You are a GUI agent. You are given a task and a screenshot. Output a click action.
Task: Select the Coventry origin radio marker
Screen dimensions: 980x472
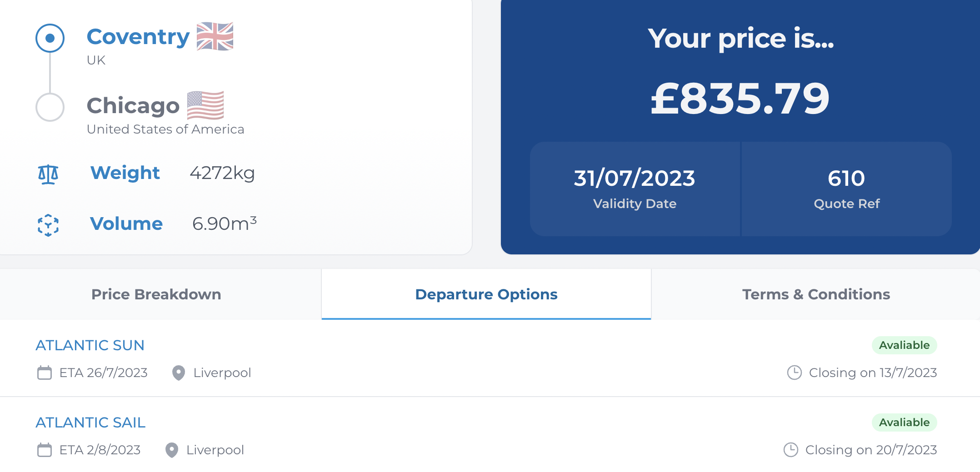(50, 38)
